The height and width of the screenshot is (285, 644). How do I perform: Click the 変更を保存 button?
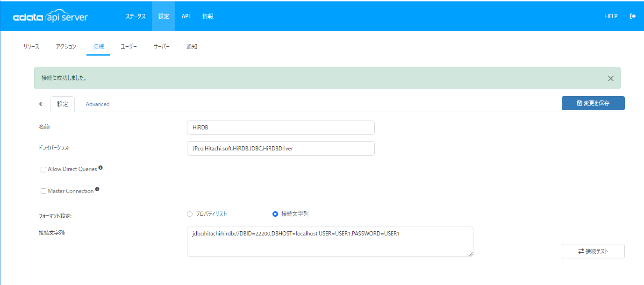(x=593, y=103)
